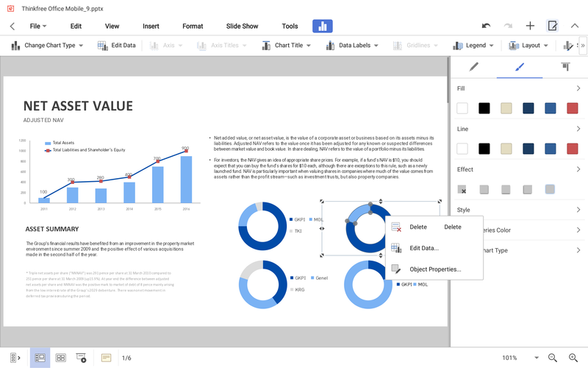Pick the beige Line swatch

pos(506,149)
